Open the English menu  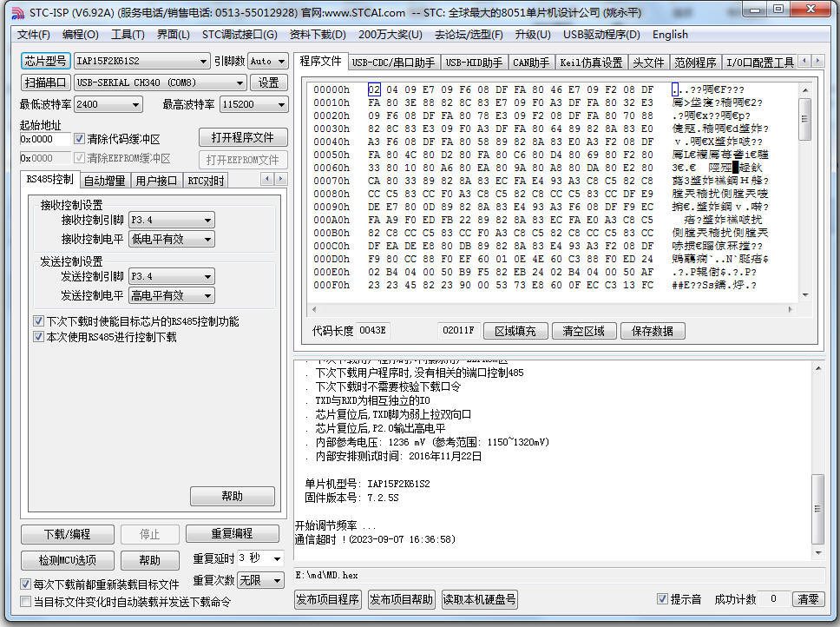670,35
